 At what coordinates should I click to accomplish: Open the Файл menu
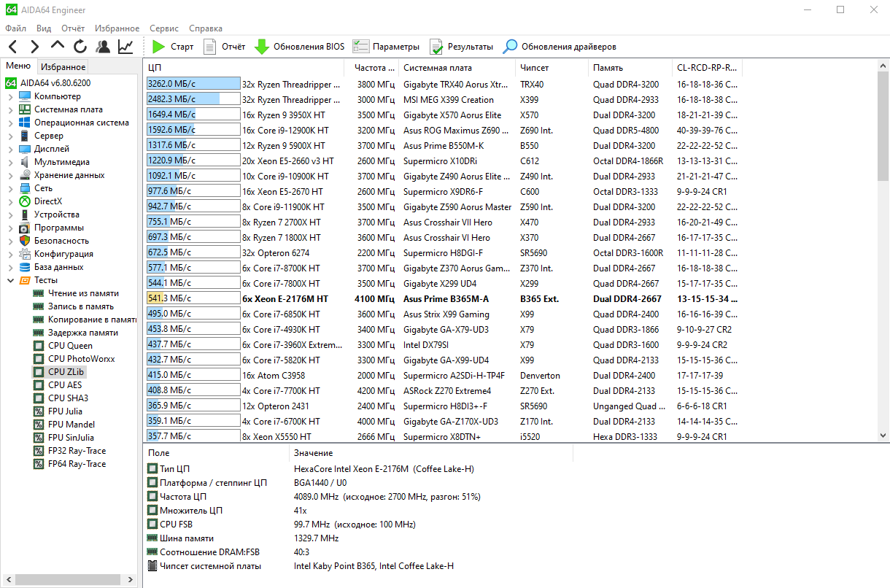[x=15, y=28]
